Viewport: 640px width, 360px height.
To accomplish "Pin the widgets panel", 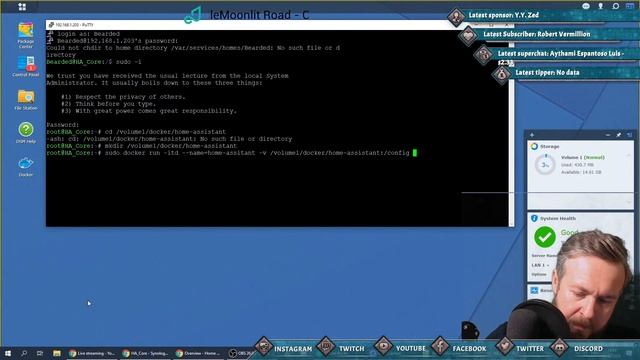I will pos(619,135).
